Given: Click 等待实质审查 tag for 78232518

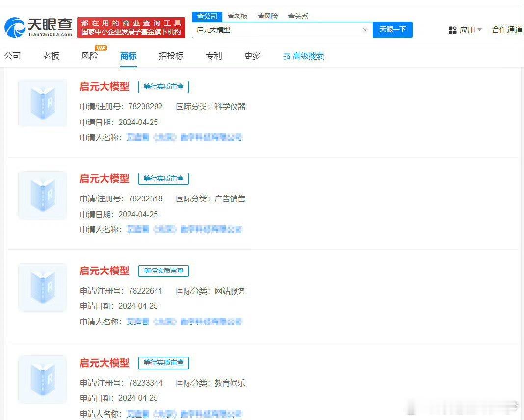Looking at the screenshot, I should pos(164,179).
